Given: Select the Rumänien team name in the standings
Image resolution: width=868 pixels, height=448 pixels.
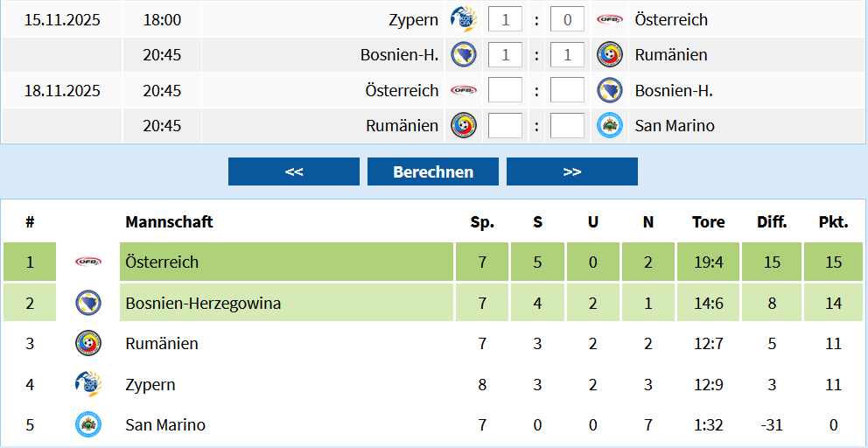Looking at the screenshot, I should [x=162, y=344].
